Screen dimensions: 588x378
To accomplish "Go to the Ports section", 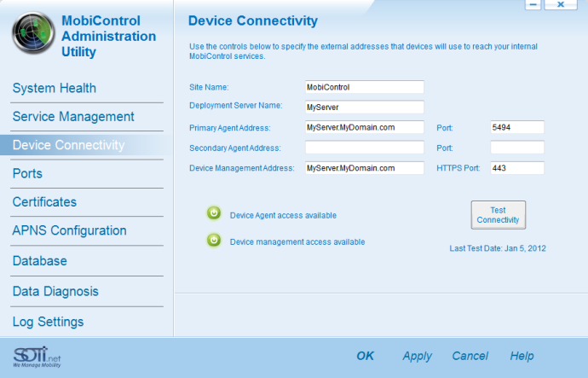I will click(x=27, y=173).
